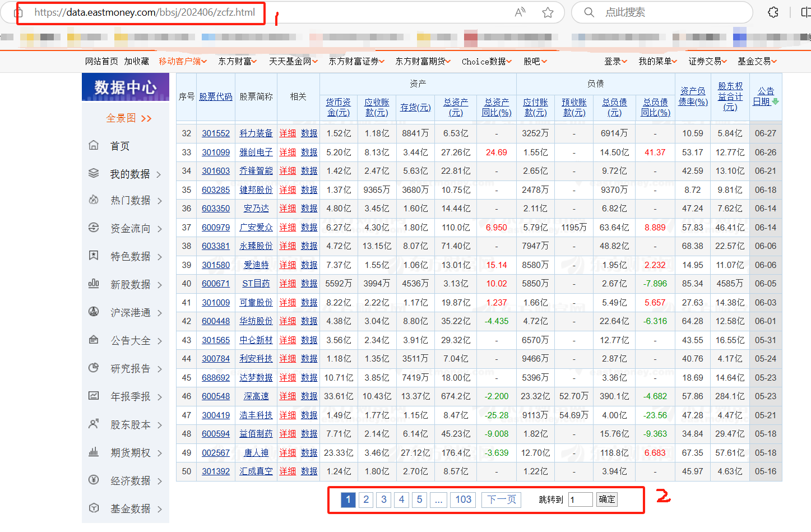Select the -25.28 cell in 浩丰科技 row
811x532 pixels.
(497, 415)
